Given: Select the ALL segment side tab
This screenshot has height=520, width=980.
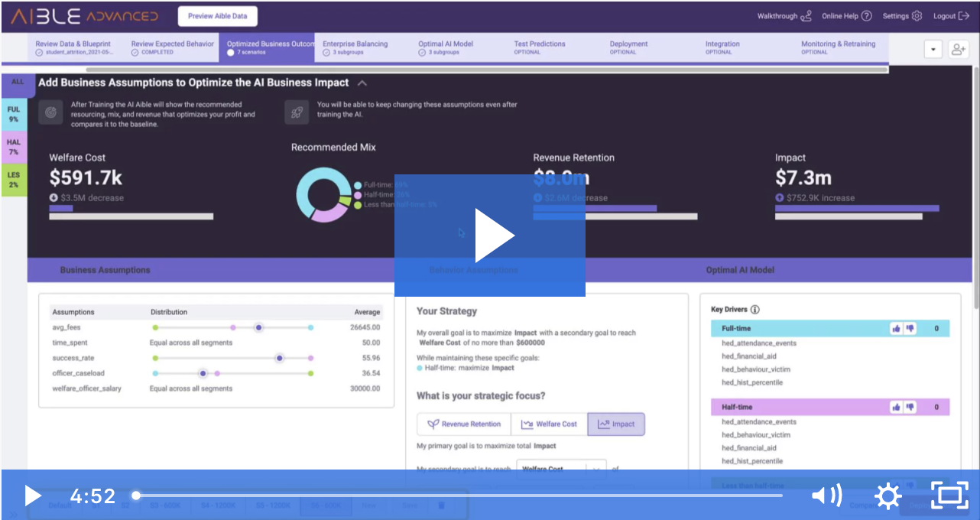Looking at the screenshot, I should tap(17, 84).
